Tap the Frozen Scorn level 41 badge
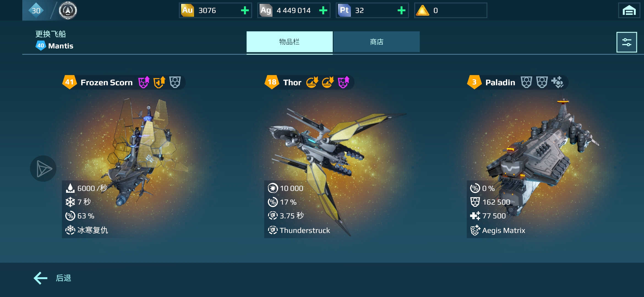Screen dimensions: 644x297 (x=69, y=82)
